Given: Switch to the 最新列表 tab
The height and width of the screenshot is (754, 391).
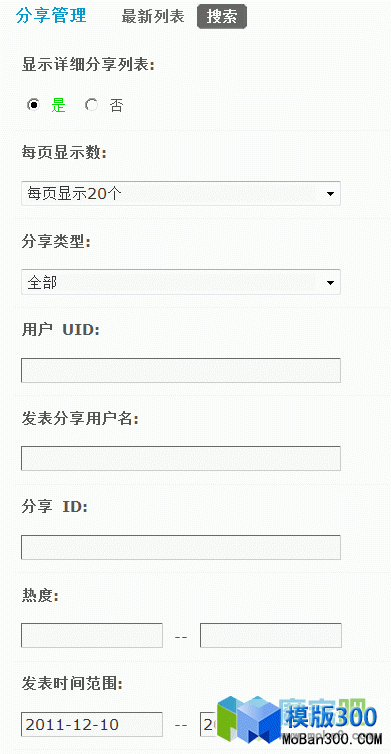Looking at the screenshot, I should (x=153, y=16).
